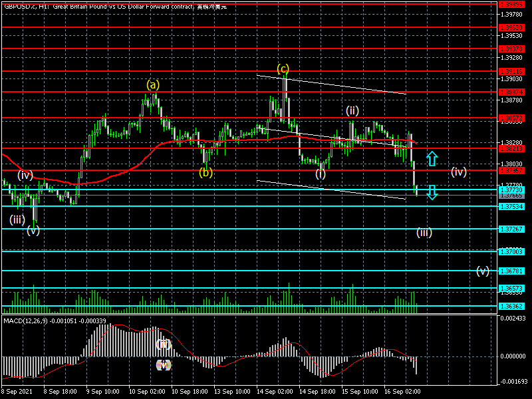Click the 9 Sep 10:00 time label
Image resolution: width=532 pixels, height=399 pixels.
tap(103, 391)
